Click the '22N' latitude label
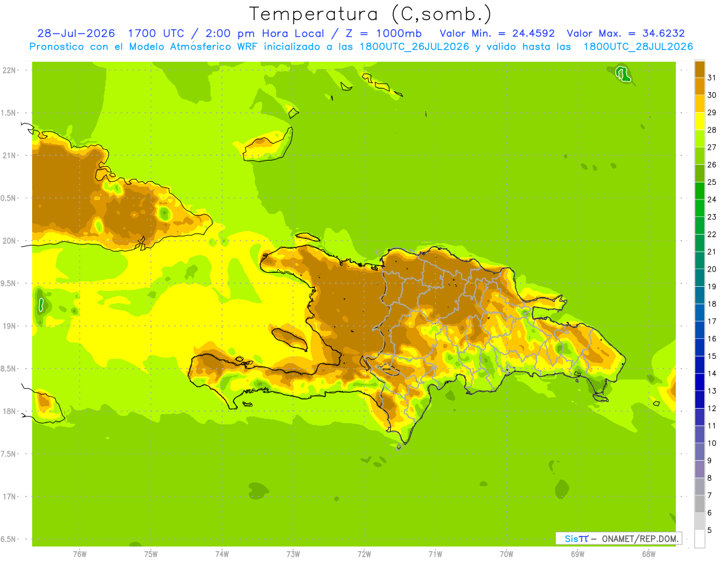This screenshot has height=562, width=728. coord(9,70)
